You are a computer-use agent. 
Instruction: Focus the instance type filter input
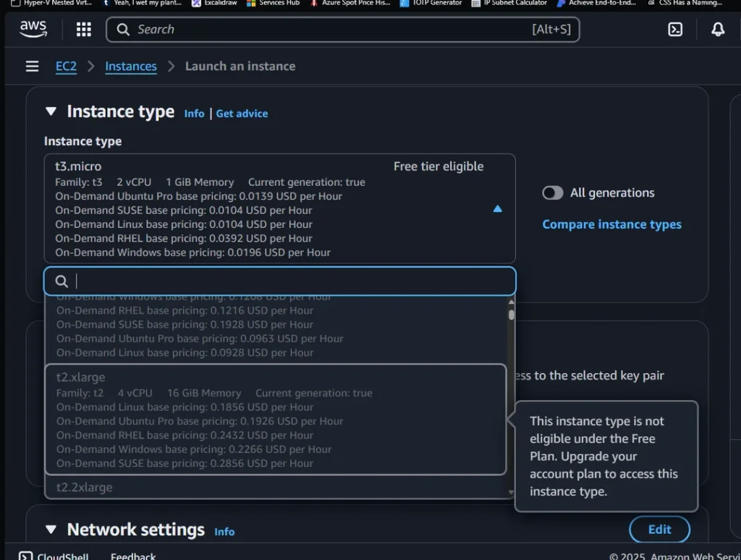(280, 281)
